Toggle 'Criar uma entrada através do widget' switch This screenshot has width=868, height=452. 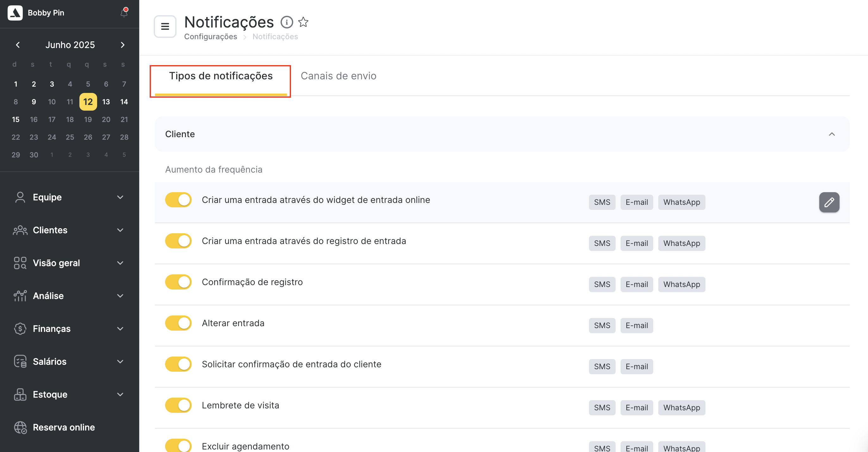[178, 200]
